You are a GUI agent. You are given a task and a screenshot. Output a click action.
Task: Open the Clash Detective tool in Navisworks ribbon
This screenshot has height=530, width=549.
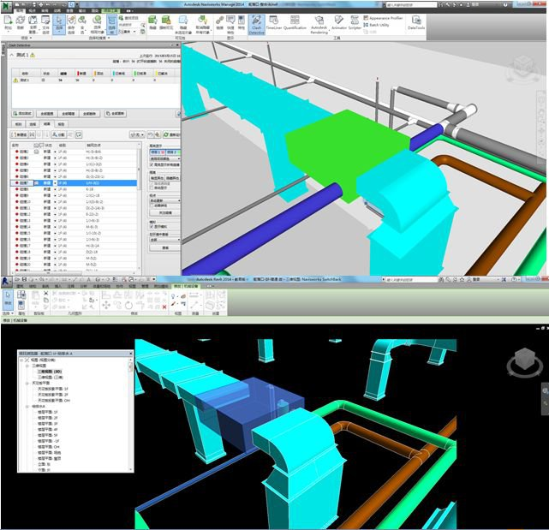pos(256,25)
